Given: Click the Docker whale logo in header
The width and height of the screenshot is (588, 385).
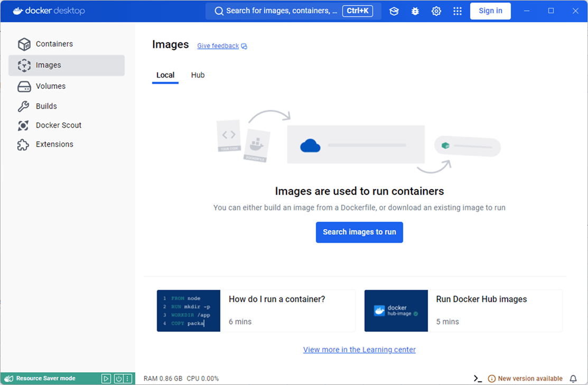Looking at the screenshot, I should tap(18, 11).
